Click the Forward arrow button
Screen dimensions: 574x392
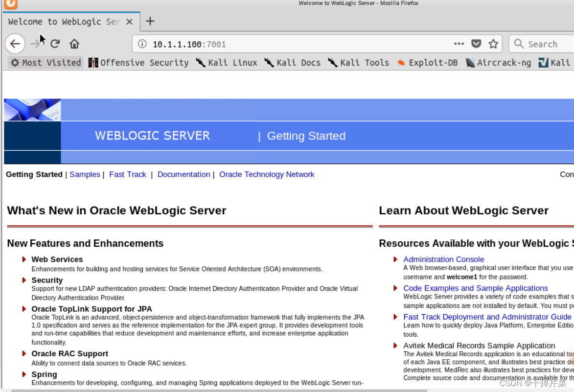pyautogui.click(x=36, y=44)
